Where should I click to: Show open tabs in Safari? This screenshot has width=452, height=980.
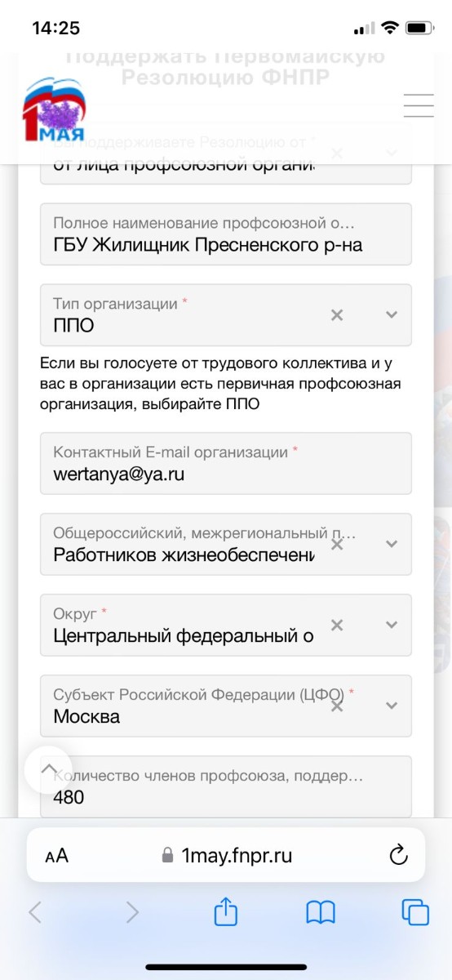coord(415,912)
